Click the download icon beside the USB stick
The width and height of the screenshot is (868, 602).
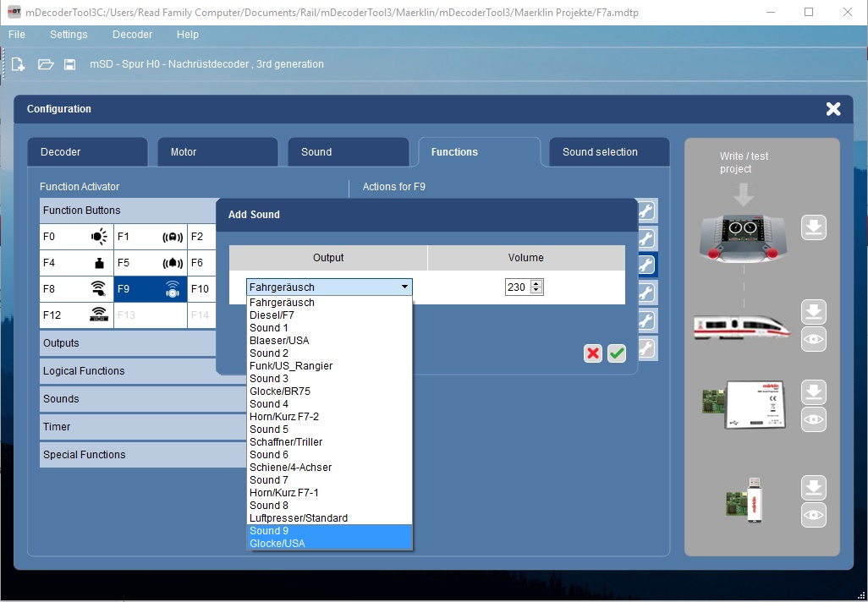click(x=813, y=488)
